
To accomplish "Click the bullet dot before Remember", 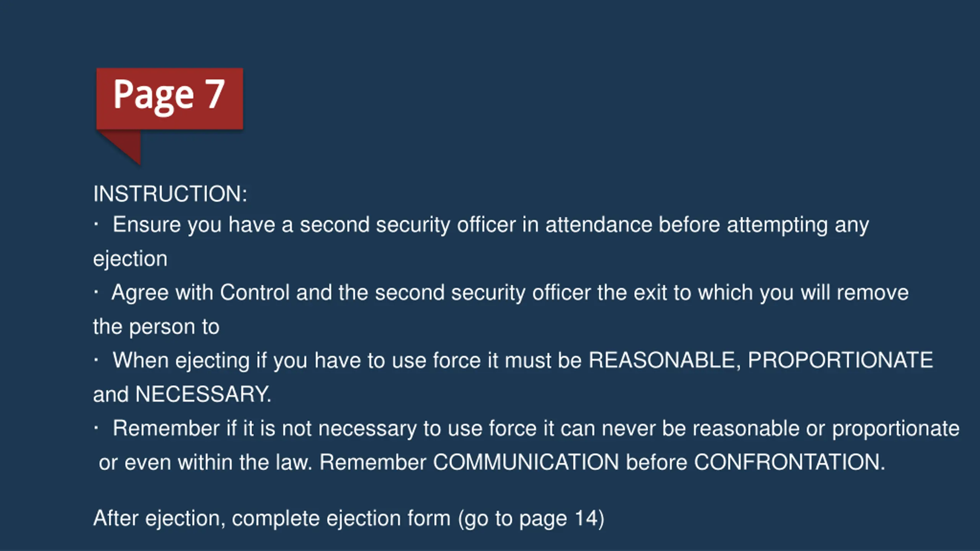I will tap(96, 428).
